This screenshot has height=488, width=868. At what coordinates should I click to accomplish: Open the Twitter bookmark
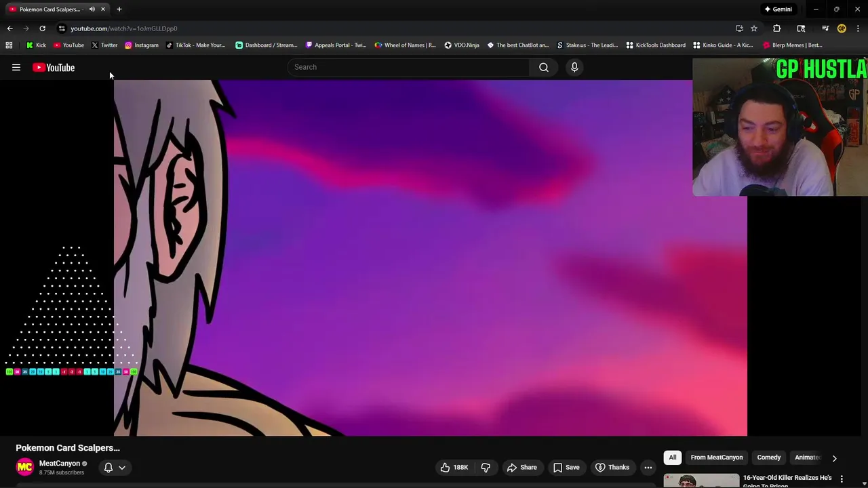click(104, 45)
